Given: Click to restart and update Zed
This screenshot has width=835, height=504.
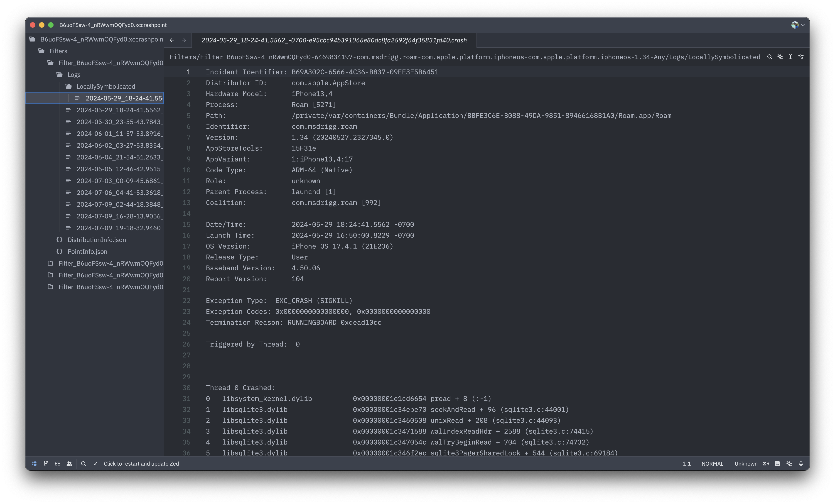Looking at the screenshot, I should point(141,464).
